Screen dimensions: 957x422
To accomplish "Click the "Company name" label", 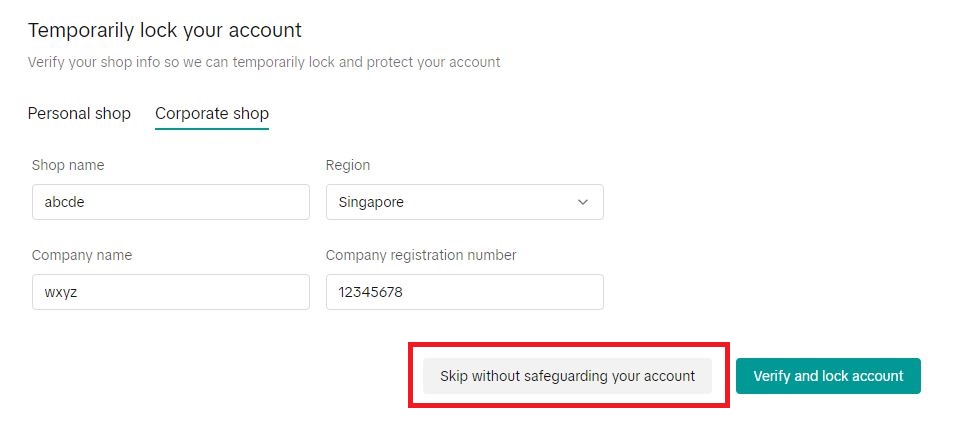I will [82, 255].
